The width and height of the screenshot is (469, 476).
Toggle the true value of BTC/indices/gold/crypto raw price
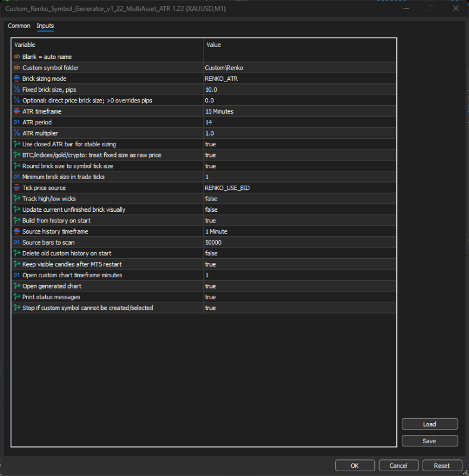(x=300, y=155)
